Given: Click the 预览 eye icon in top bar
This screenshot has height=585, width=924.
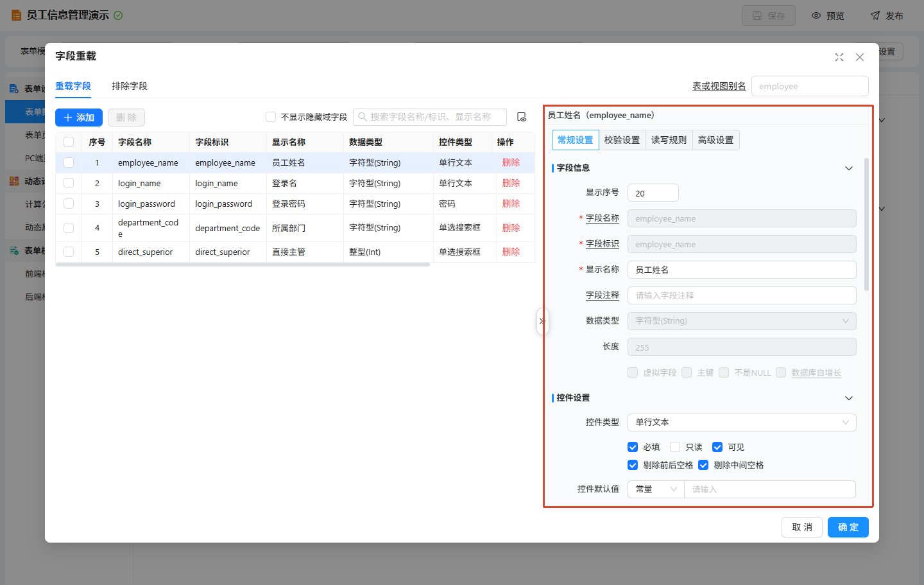Looking at the screenshot, I should click(816, 15).
